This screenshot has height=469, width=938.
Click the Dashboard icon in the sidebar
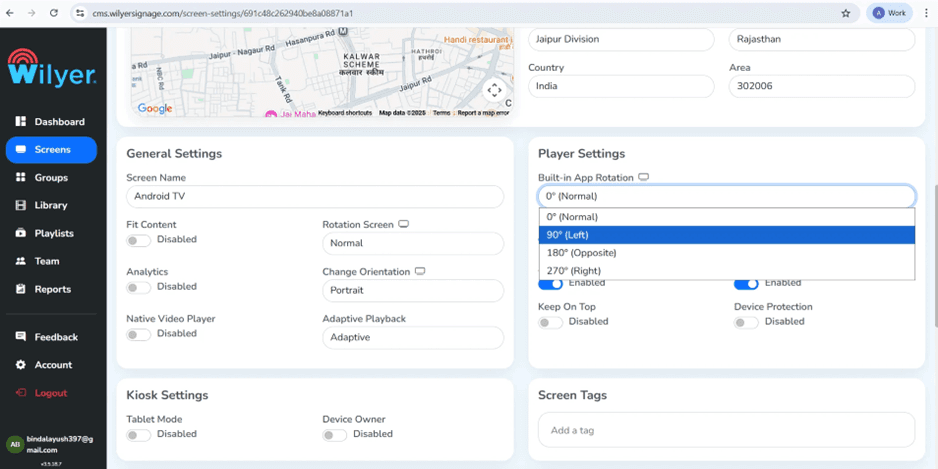pos(21,121)
